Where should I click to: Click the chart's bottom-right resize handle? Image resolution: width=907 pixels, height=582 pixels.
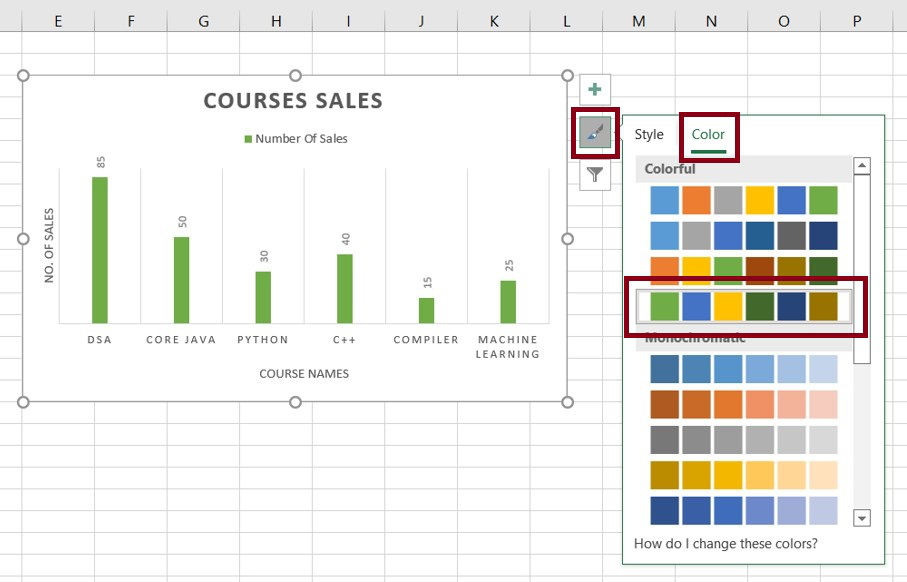pos(567,402)
